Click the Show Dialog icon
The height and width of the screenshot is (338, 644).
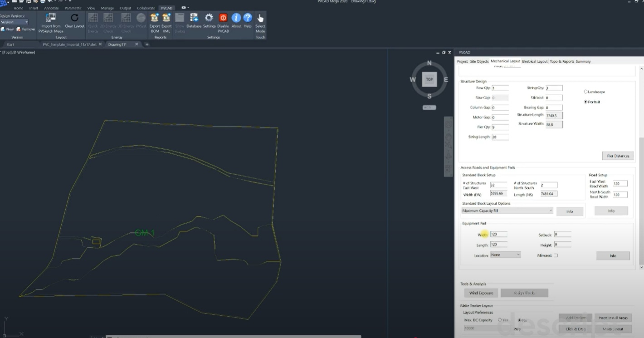point(180,18)
